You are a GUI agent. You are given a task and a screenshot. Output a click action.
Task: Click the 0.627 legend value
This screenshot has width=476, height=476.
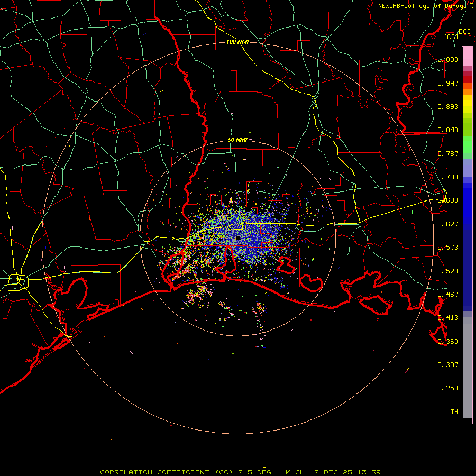448,224
